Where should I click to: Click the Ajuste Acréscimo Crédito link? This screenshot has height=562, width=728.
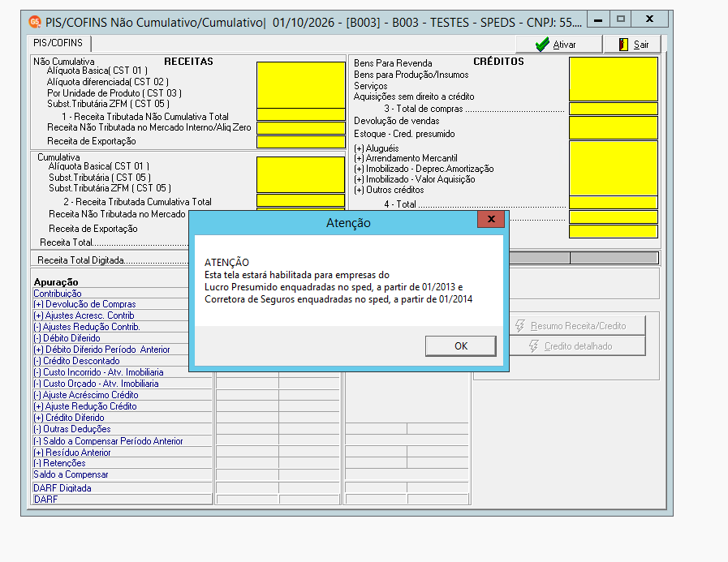coord(86,395)
